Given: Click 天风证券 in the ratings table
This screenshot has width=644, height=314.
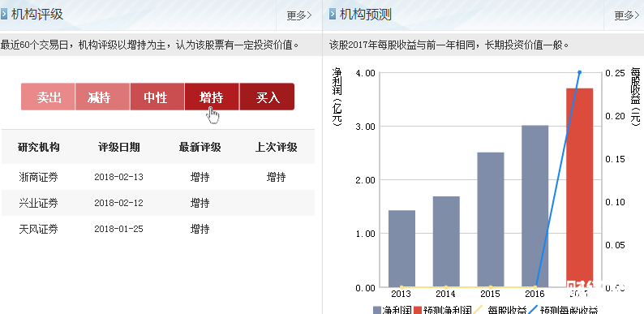Looking at the screenshot, I should (x=39, y=229).
